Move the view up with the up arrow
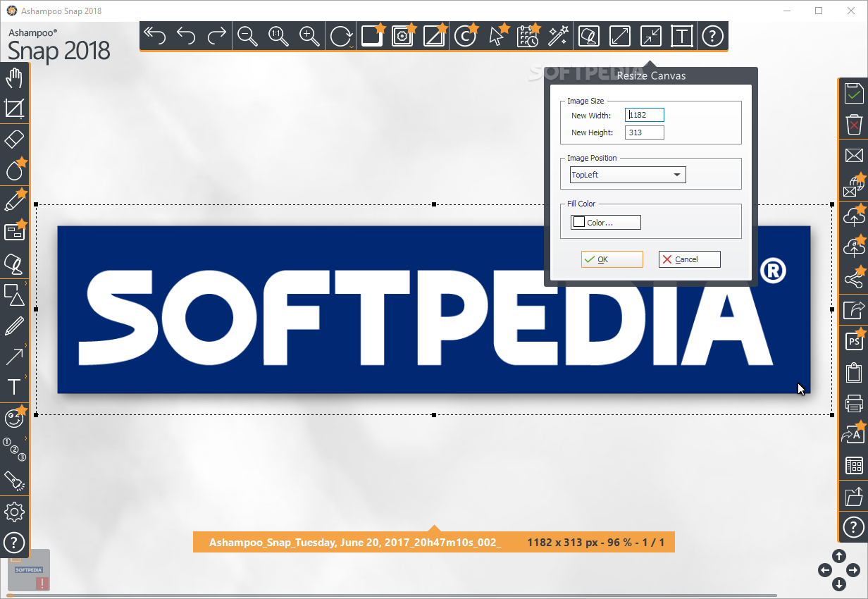Image resolution: width=868 pixels, height=599 pixels. tap(838, 556)
